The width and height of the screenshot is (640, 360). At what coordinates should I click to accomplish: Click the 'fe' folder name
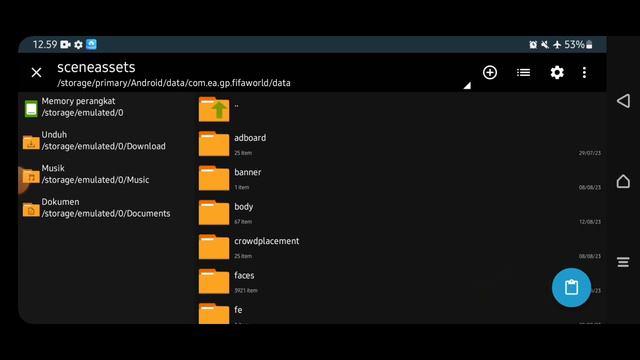point(238,310)
